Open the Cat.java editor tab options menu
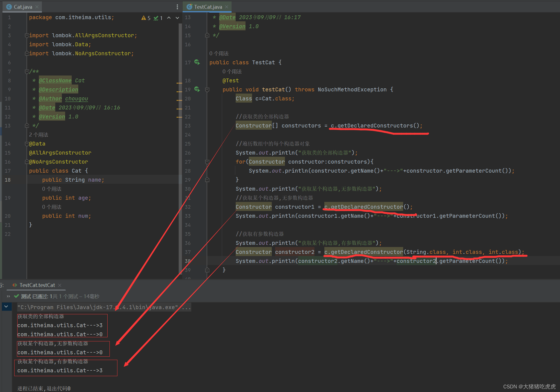 click(x=177, y=7)
